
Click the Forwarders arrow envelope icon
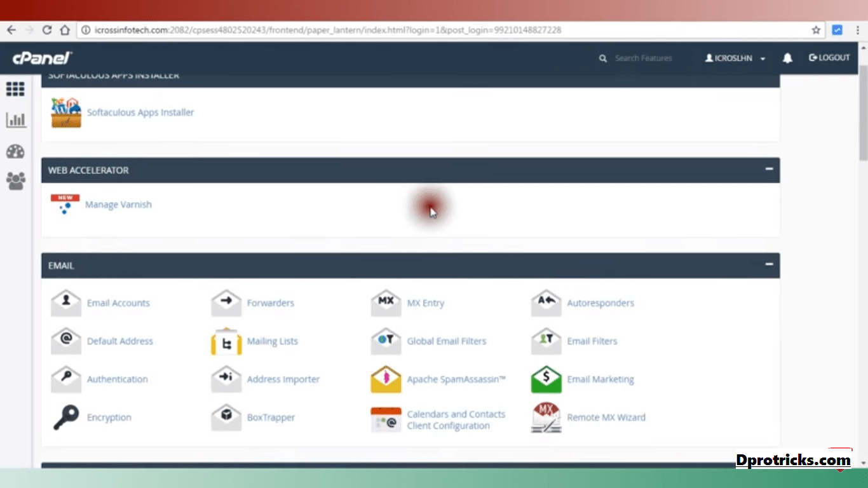(226, 303)
